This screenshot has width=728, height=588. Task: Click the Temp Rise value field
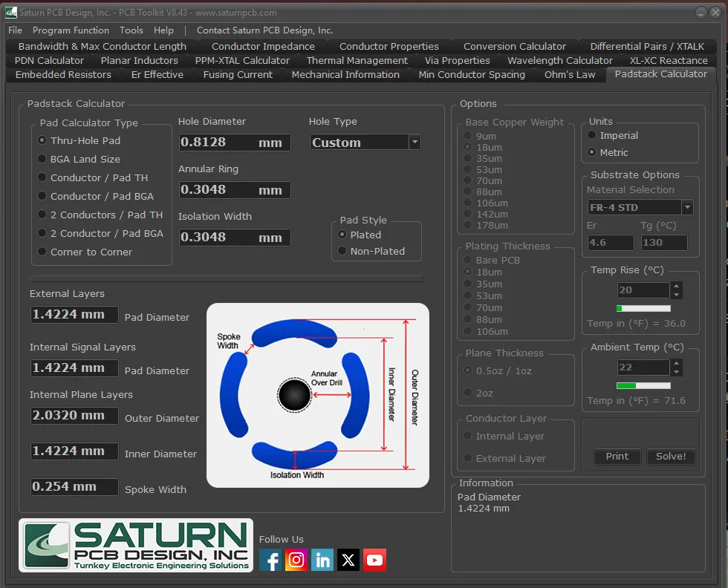pyautogui.click(x=643, y=290)
